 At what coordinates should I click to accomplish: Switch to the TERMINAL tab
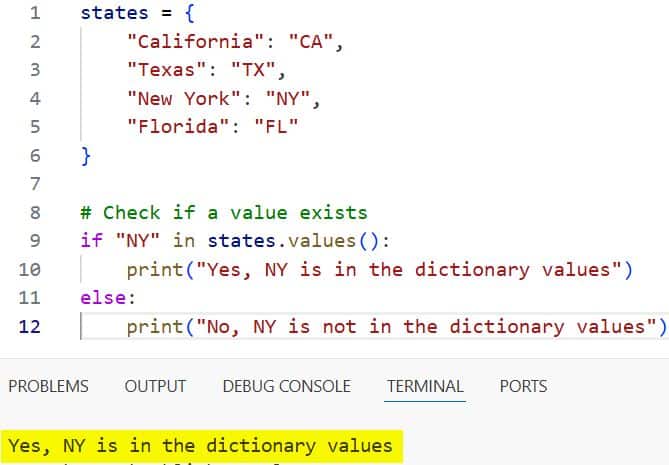click(x=425, y=386)
